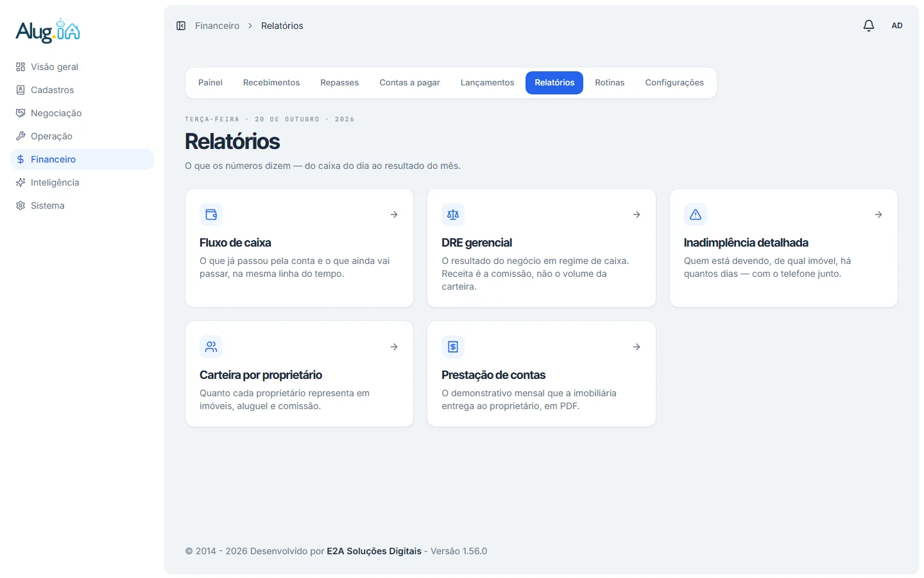The image size is (924, 578).
Task: Click the Cadastros sidebar icon
Action: tap(21, 90)
